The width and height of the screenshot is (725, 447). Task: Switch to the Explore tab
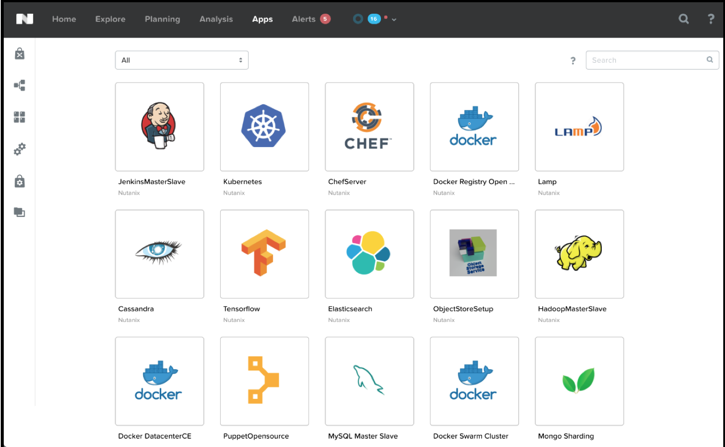(110, 19)
